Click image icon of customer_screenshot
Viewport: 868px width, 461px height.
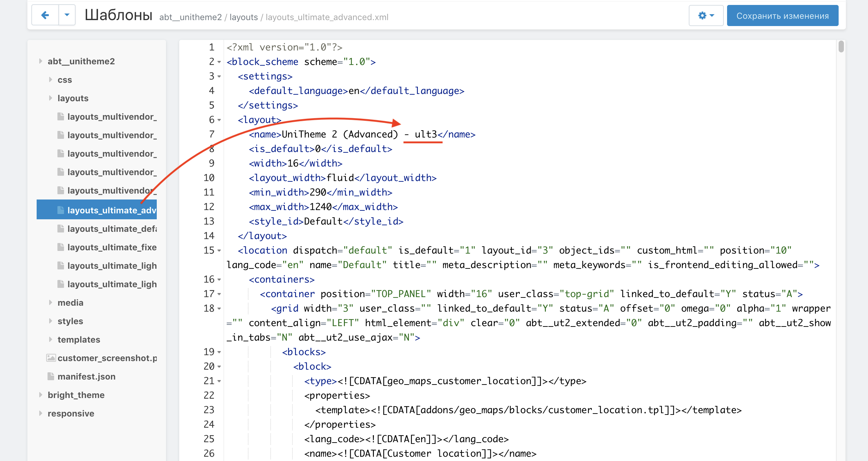51,357
